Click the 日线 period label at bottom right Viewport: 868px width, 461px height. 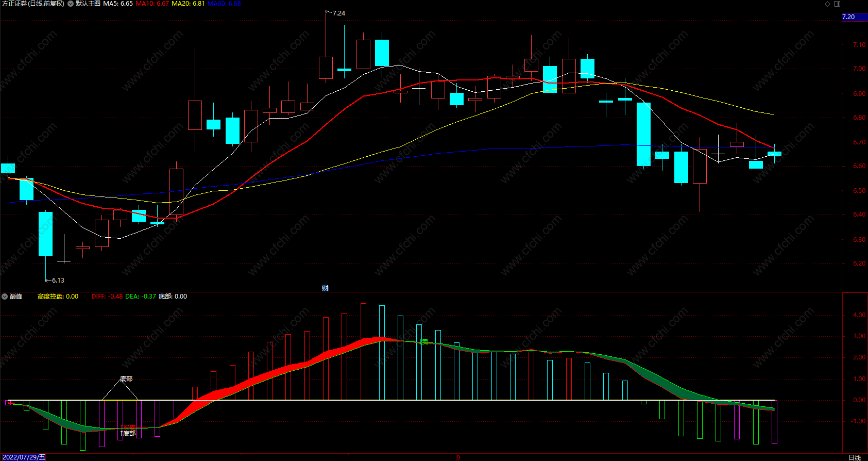coord(855,457)
